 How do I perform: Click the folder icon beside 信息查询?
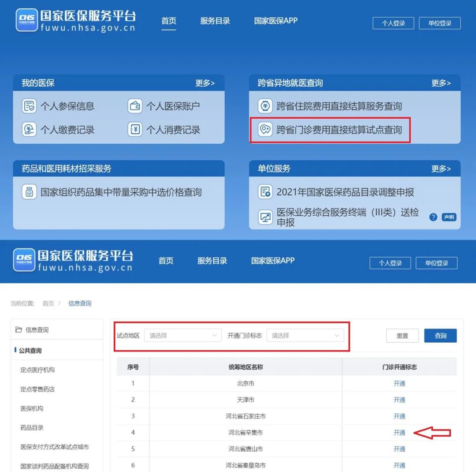19,330
